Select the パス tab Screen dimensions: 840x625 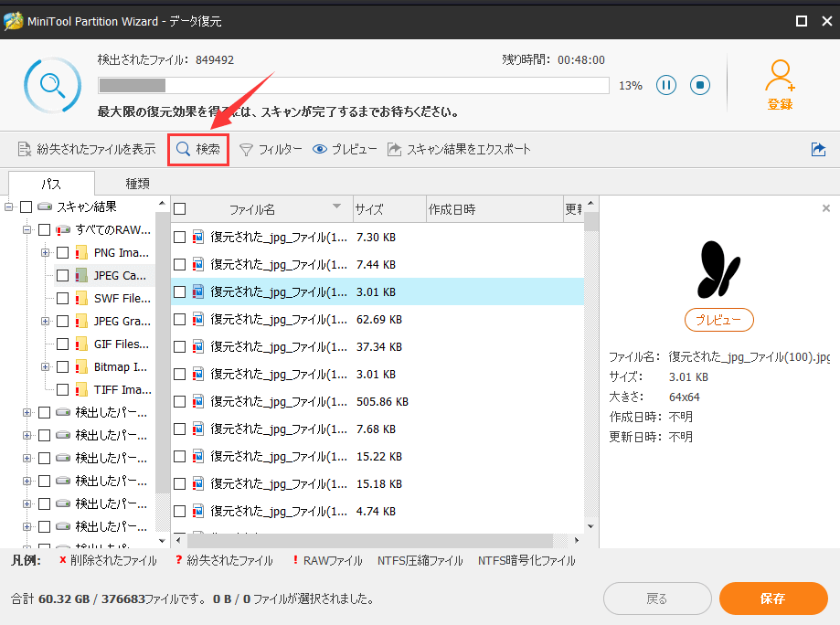(x=51, y=183)
